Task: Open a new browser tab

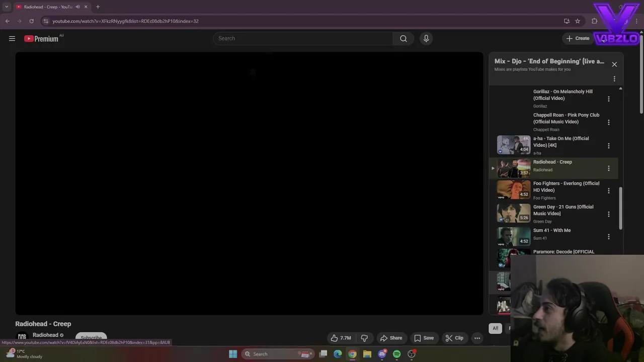Action: coord(98,7)
